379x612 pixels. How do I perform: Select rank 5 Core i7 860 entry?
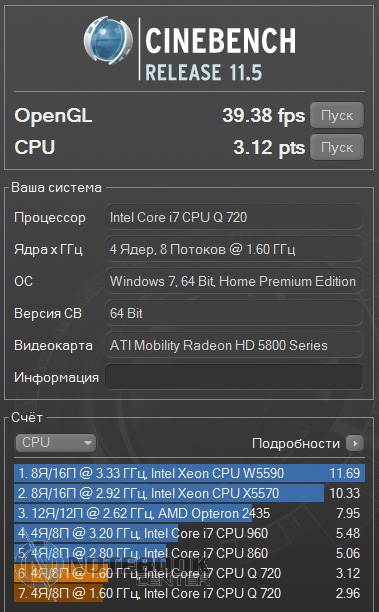tap(189, 553)
